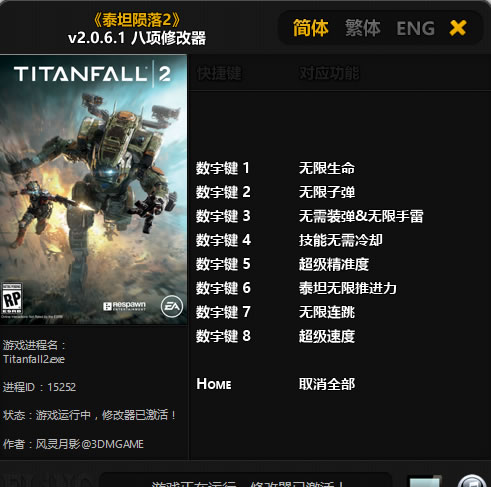The height and width of the screenshot is (487, 491).
Task: Click the 《泰坦陨落2》 title text
Action: (137, 20)
